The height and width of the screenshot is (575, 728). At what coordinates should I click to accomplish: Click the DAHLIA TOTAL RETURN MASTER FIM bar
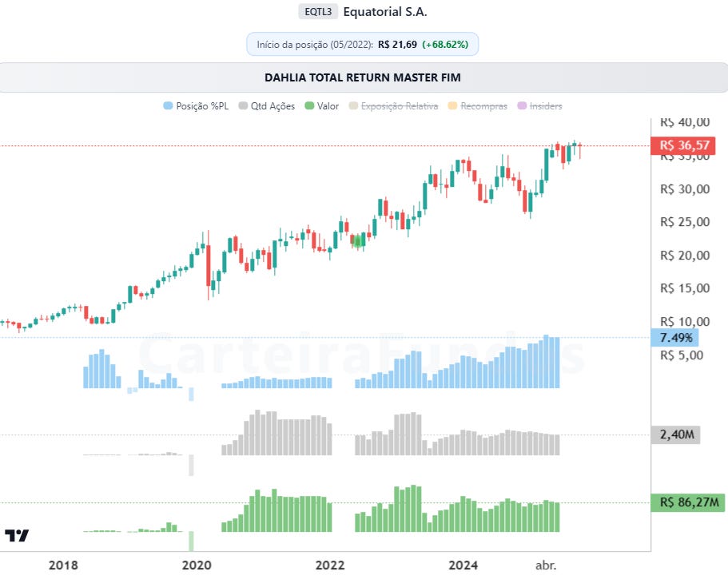pos(363,77)
